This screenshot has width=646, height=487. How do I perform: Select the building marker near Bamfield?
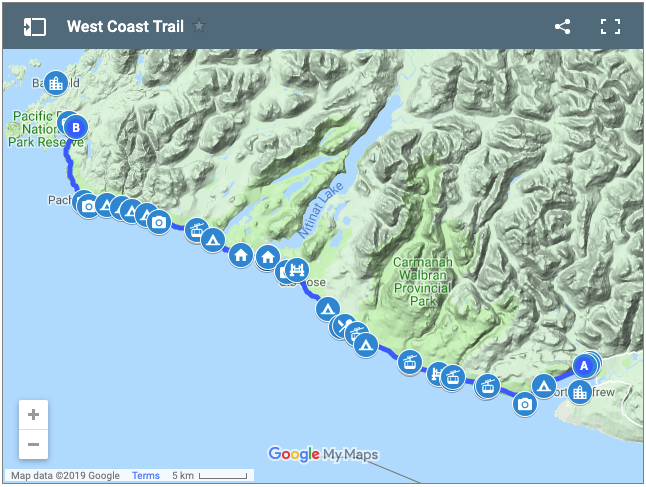tap(57, 82)
